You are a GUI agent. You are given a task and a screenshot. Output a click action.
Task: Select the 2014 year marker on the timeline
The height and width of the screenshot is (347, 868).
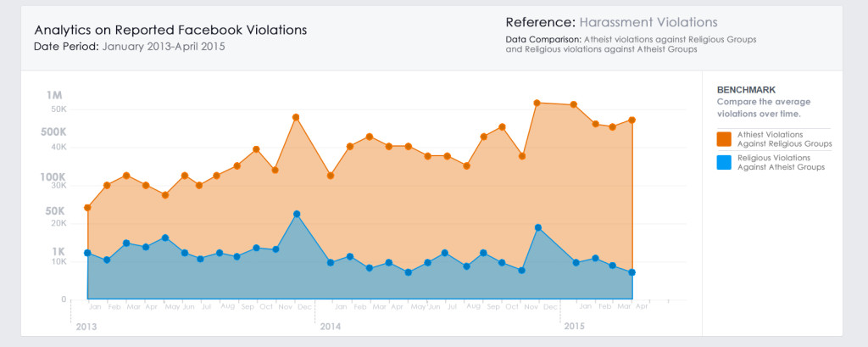(330, 326)
